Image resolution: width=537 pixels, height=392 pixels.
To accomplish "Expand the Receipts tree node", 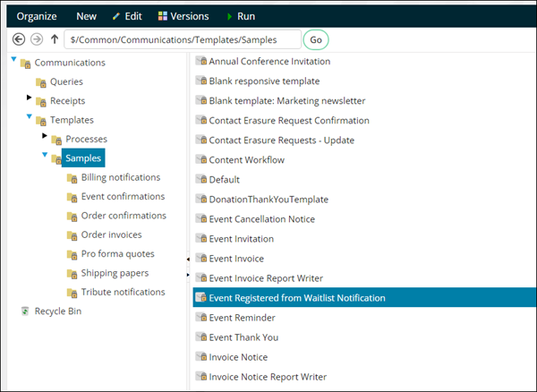I will pos(30,98).
